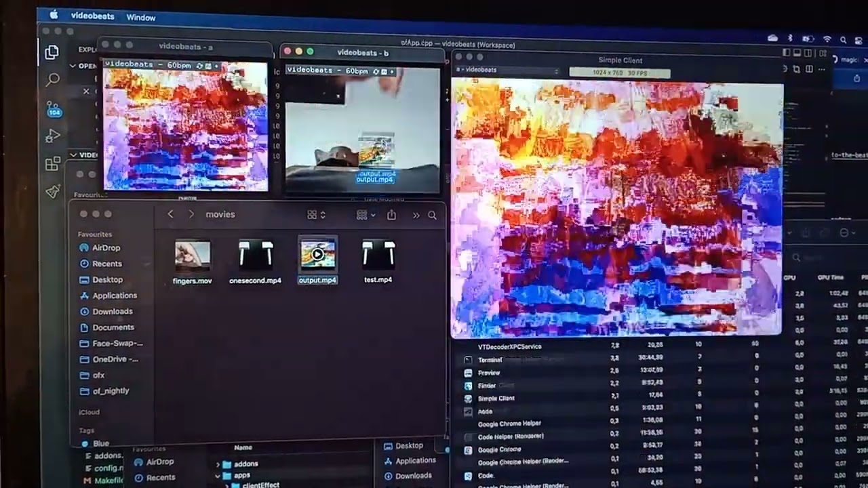
Task: Click the battery icon in the menu bar
Action: pos(808,39)
